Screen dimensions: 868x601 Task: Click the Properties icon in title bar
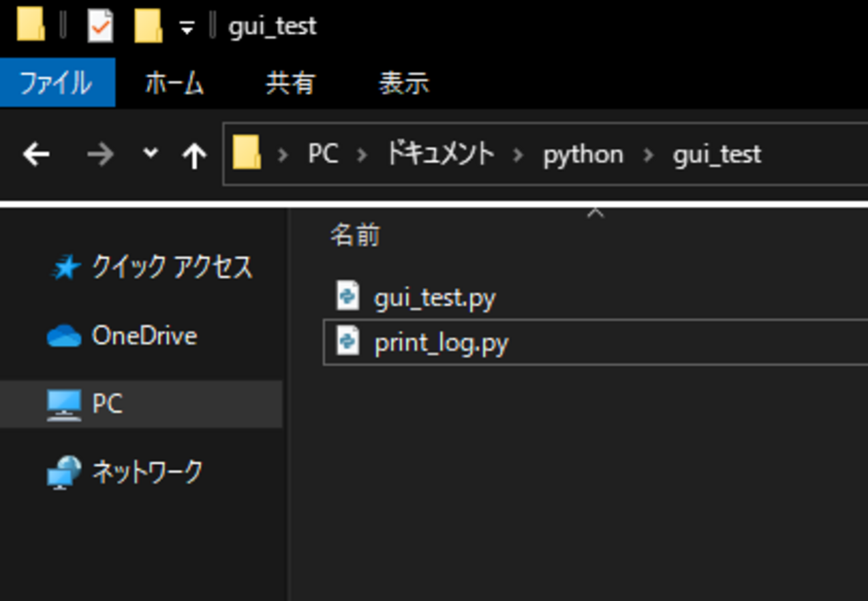[100, 27]
